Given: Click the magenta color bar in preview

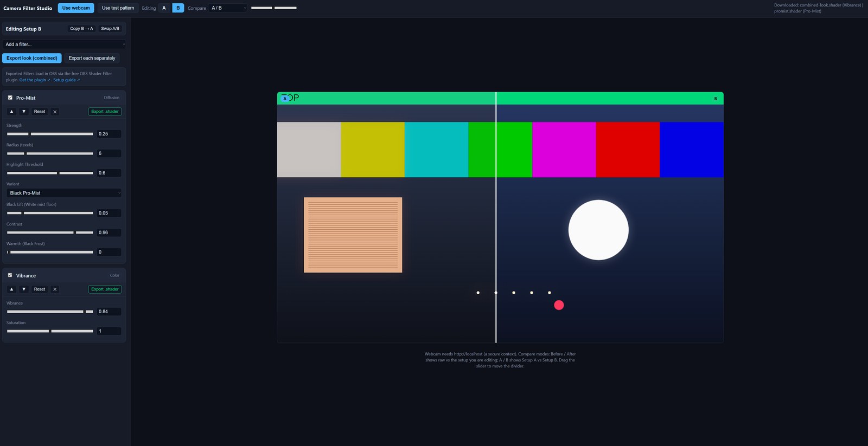Looking at the screenshot, I should [x=564, y=150].
